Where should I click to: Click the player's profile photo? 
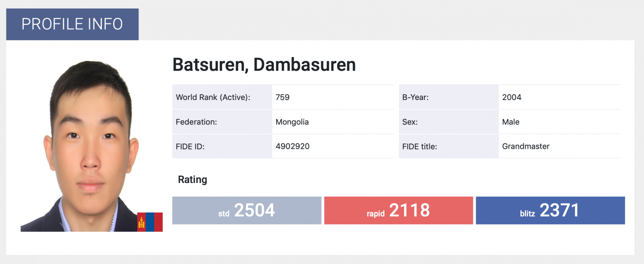tap(91, 146)
